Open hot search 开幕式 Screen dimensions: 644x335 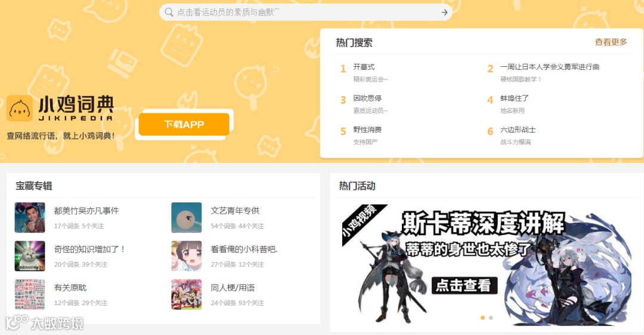pos(364,67)
